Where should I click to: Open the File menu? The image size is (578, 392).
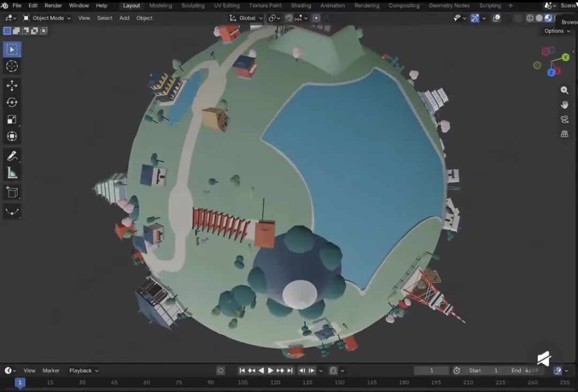tap(17, 5)
